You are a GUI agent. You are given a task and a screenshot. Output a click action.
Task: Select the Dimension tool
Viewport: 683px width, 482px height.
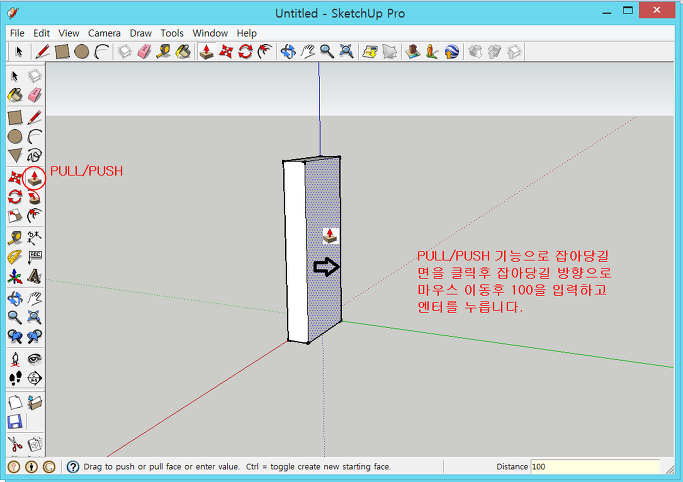(34, 238)
